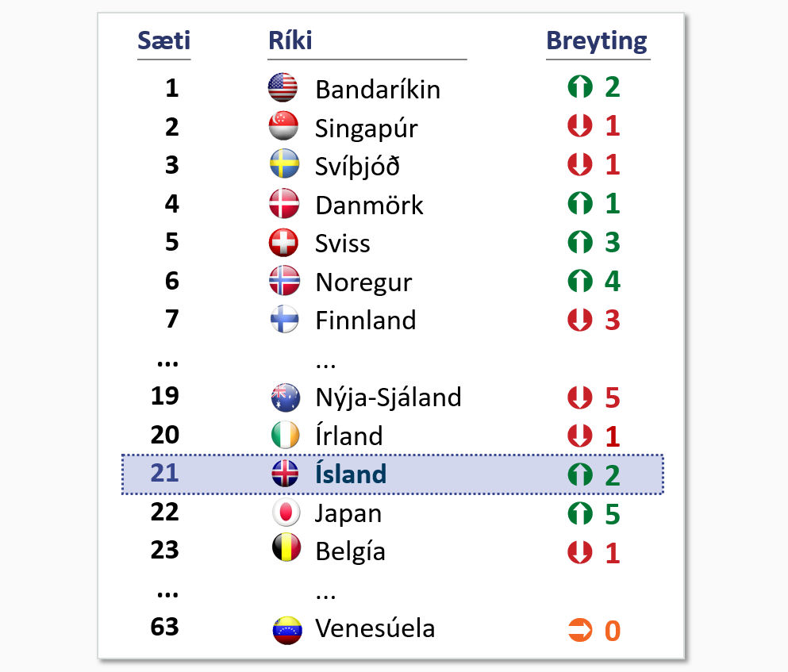Click the Venesúela flag icon
The image size is (788, 672).
coord(287,630)
